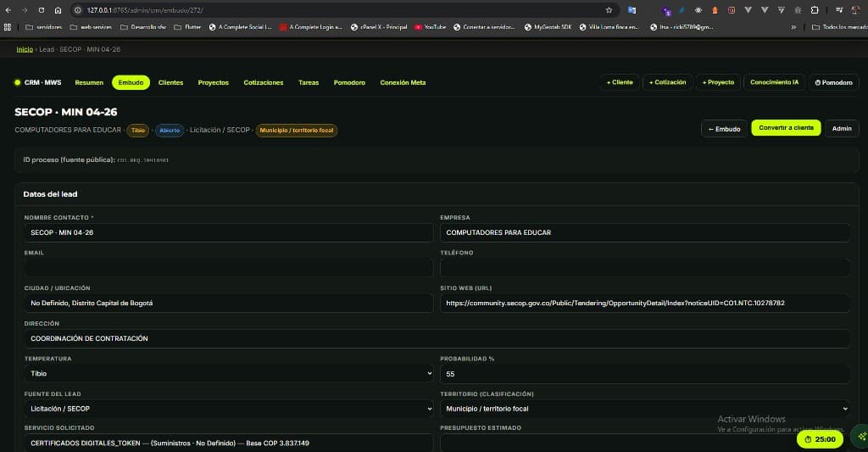Click the browser address bar URL

[145, 10]
